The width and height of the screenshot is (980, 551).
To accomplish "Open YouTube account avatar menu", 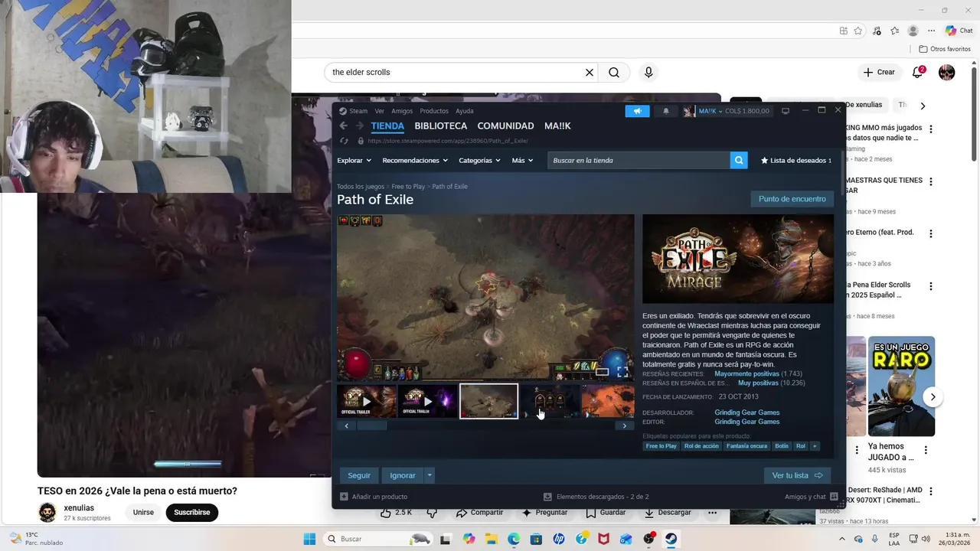I will point(947,73).
